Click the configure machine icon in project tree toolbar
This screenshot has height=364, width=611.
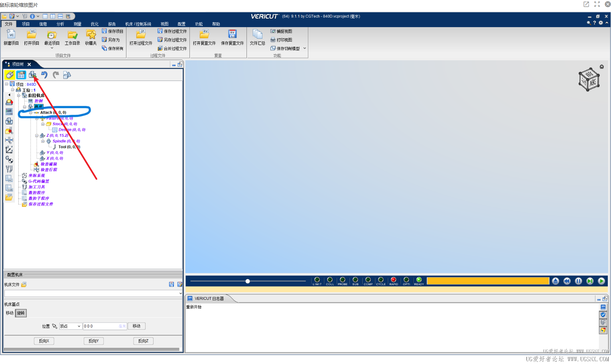(x=32, y=75)
